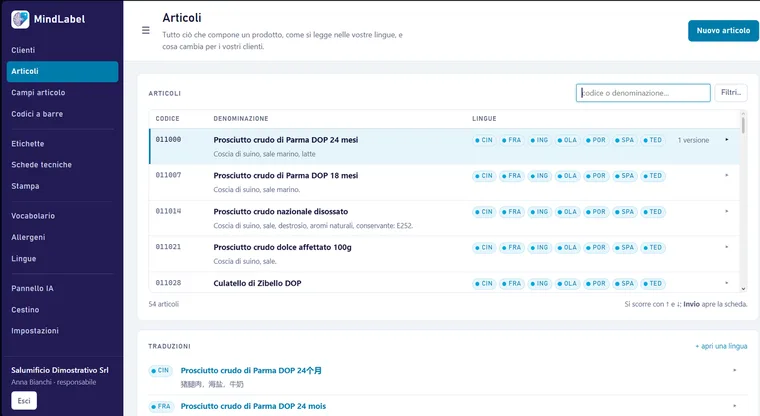760x416 pixels.
Task: Click scroll-down arrow of articles list
Action: (743, 288)
